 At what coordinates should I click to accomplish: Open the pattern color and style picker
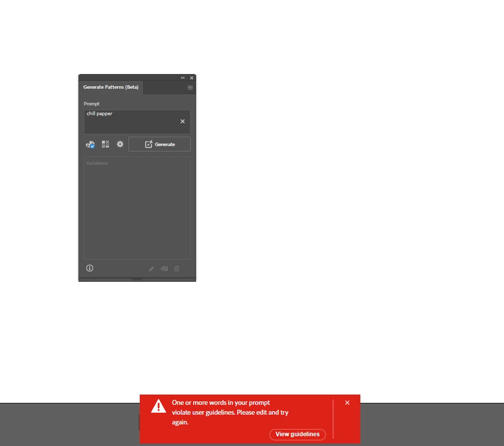click(105, 144)
